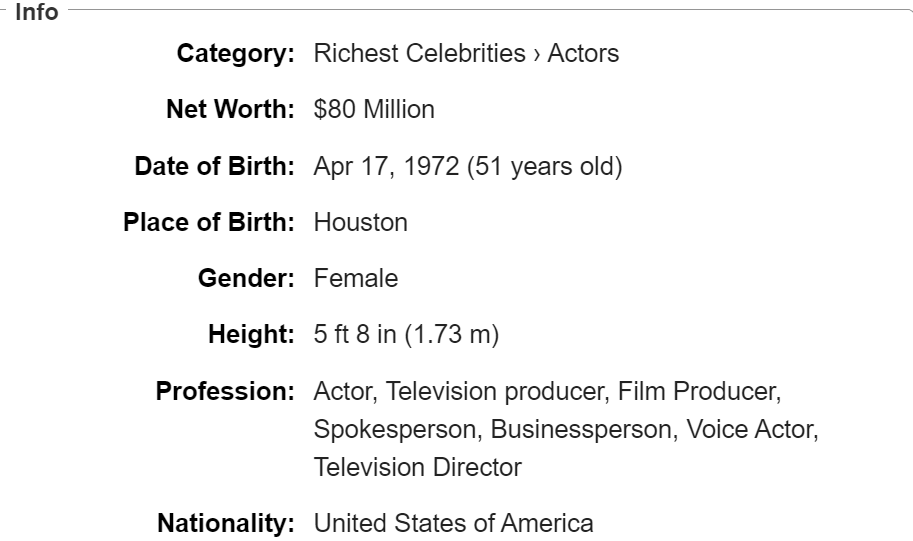Select the $80 Million net worth value
913x541 pixels.
point(374,109)
